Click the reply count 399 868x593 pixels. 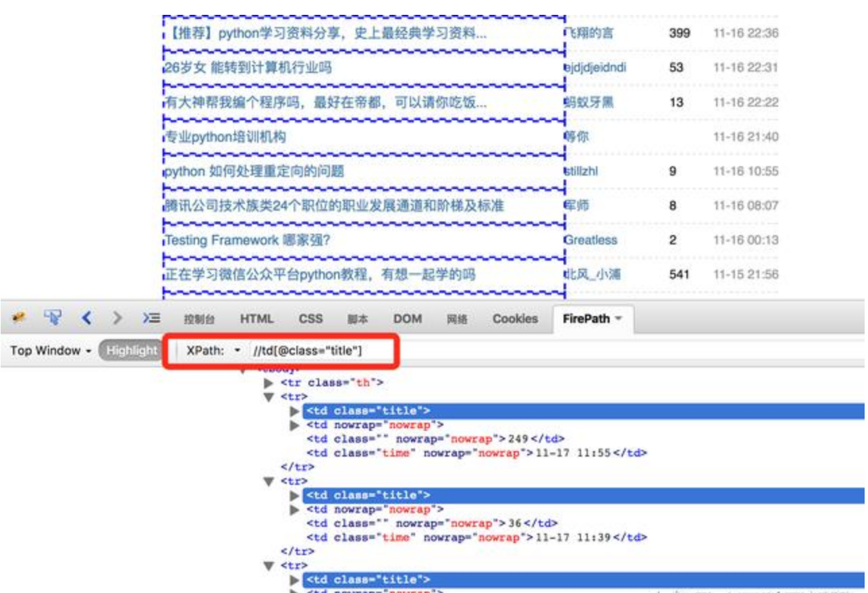[x=680, y=33]
